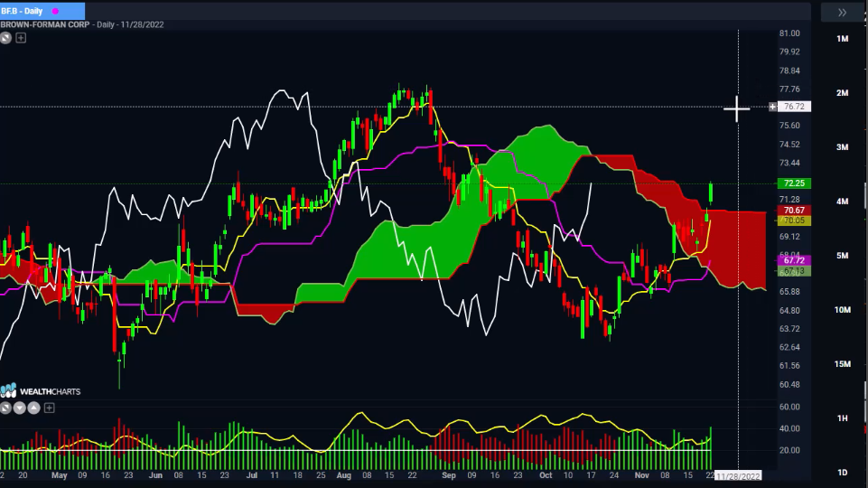Click the 76.72 crosshair price label

tap(794, 107)
